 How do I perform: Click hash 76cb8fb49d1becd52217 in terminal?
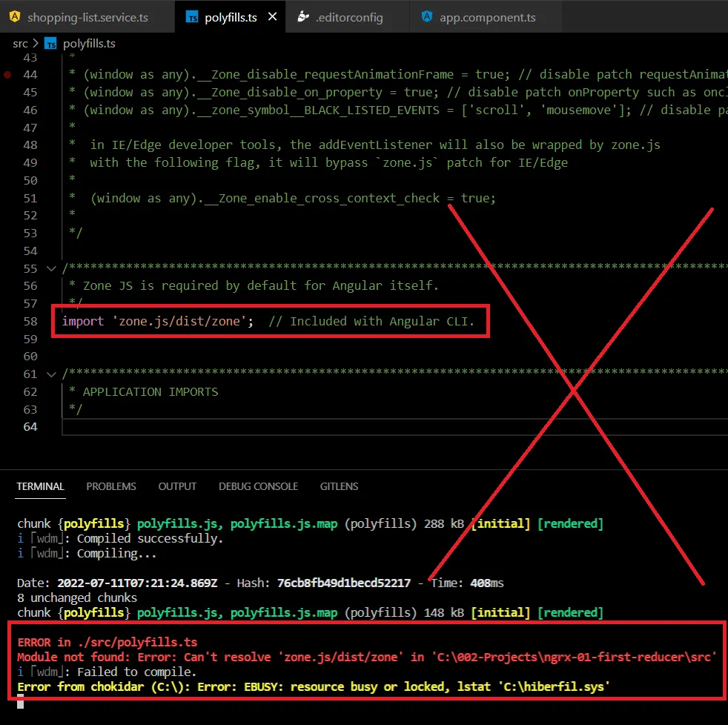point(344,583)
